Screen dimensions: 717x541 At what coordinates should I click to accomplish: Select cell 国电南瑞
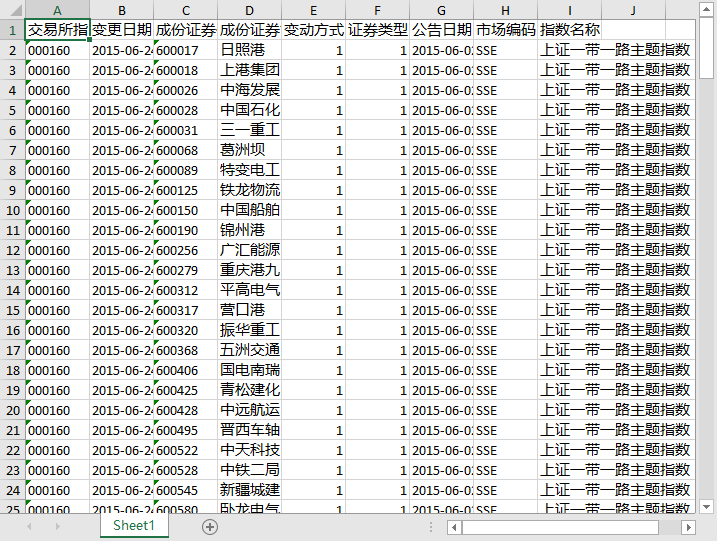pyautogui.click(x=250, y=370)
